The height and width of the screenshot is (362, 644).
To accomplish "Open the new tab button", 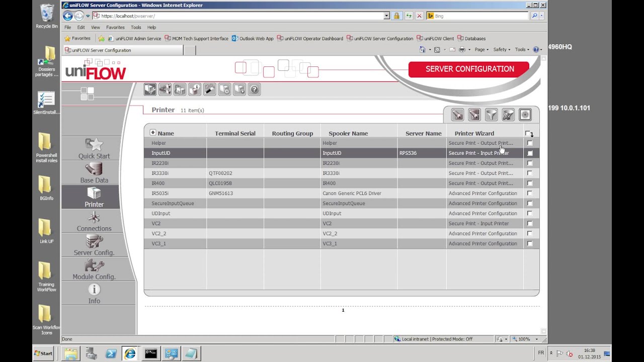I will tap(190, 50).
